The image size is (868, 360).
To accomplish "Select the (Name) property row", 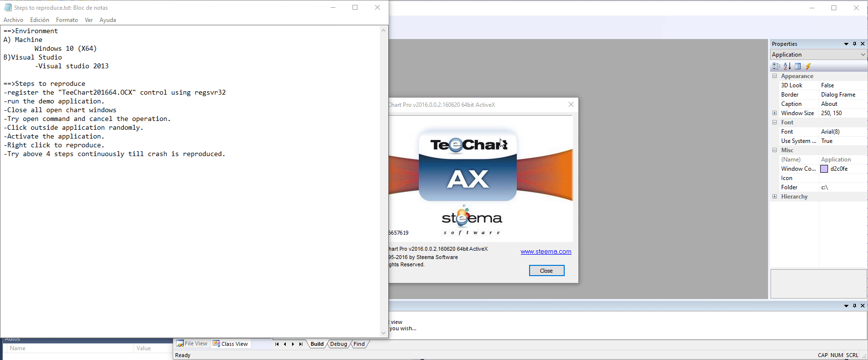I will (819, 160).
